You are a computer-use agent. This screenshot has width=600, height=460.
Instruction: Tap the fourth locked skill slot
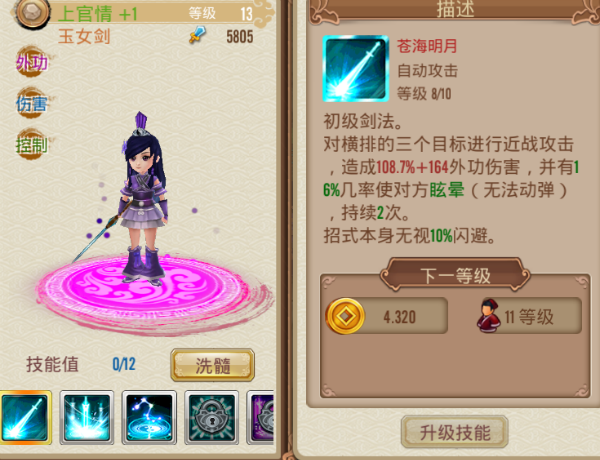[x=212, y=418]
